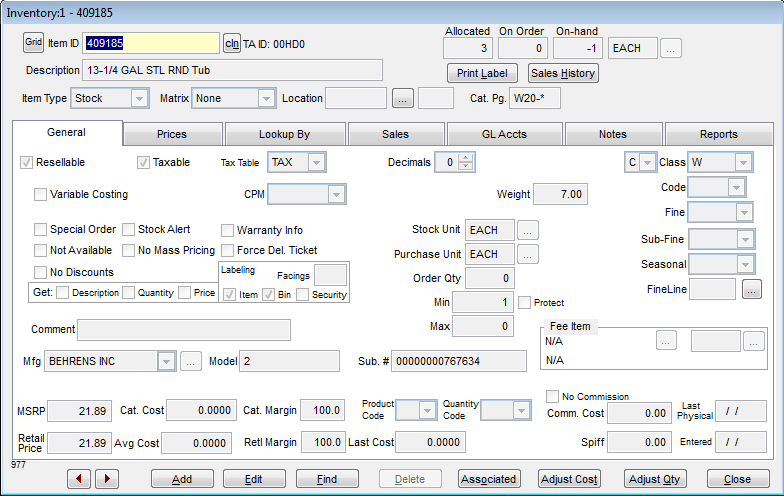The height and width of the screenshot is (496, 784).
Task: Toggle Labeling Item checkbox
Action: pyautogui.click(x=230, y=294)
